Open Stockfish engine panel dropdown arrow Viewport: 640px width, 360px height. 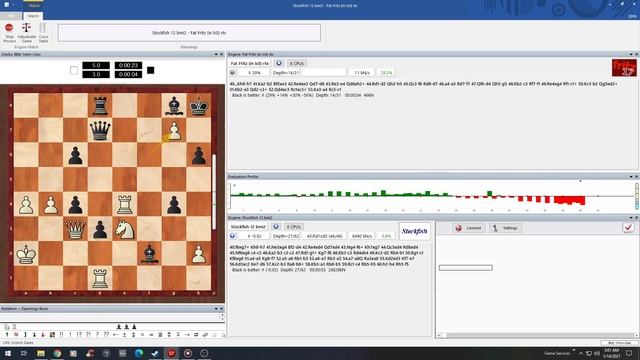[631, 218]
